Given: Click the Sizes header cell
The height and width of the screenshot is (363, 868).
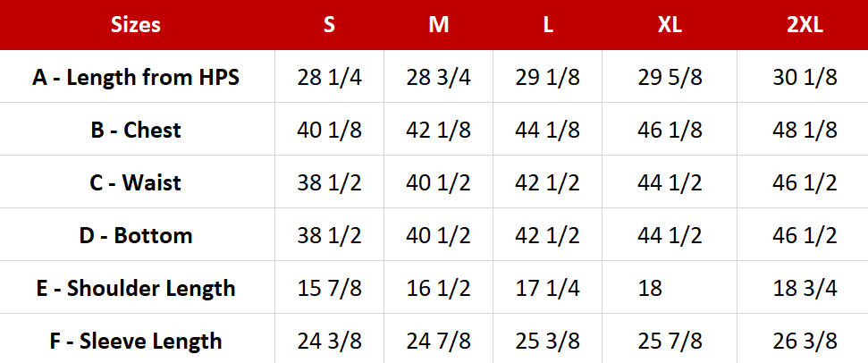Looking at the screenshot, I should 136,25.
